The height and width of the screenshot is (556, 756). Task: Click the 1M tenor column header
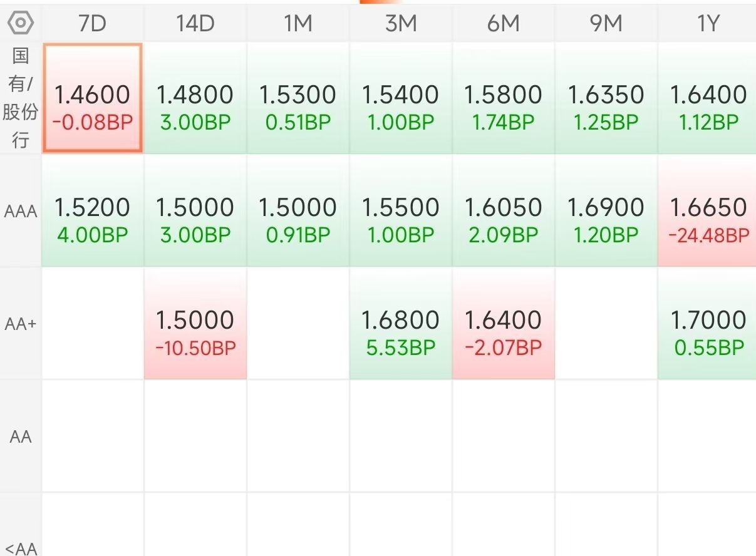(x=298, y=24)
